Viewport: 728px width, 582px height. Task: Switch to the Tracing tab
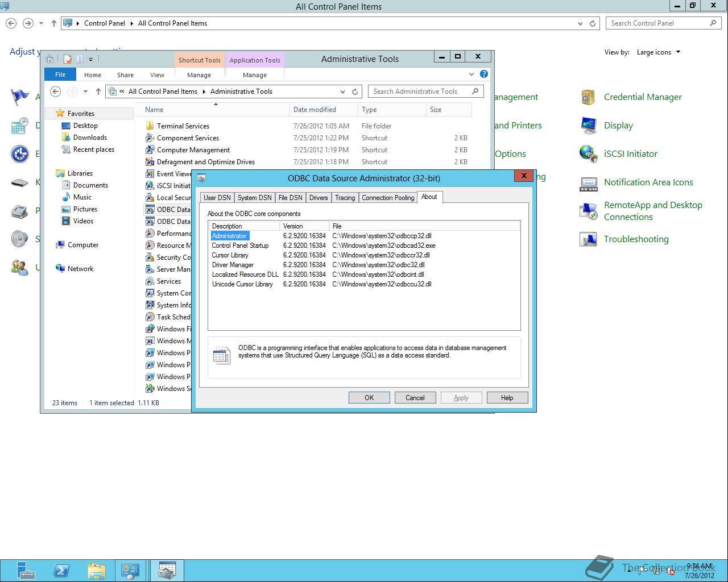point(345,198)
